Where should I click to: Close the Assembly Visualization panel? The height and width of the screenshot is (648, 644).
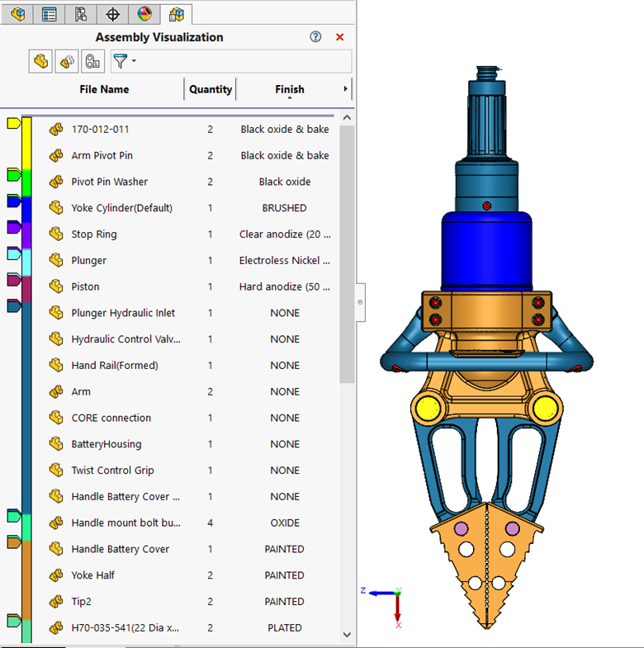[x=340, y=37]
